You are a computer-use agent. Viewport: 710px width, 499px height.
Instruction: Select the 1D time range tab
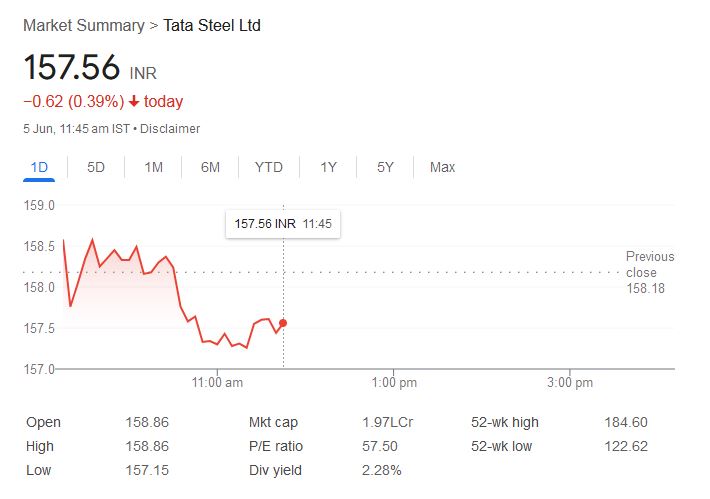(39, 167)
